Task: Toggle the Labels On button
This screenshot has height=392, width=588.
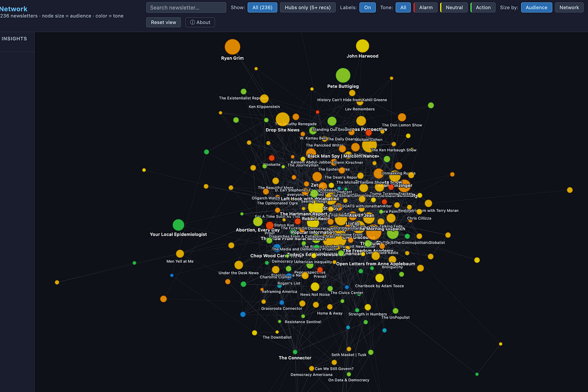Action: pyautogui.click(x=367, y=7)
